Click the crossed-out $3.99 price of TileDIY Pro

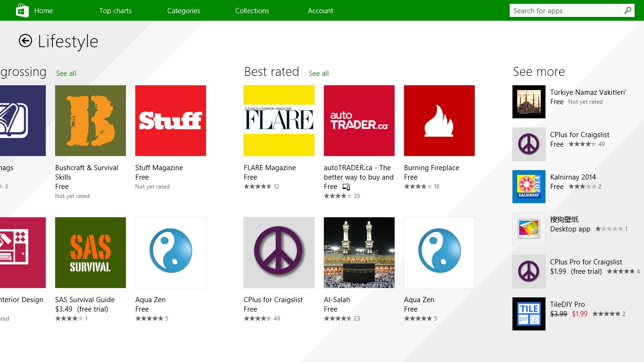[559, 314]
